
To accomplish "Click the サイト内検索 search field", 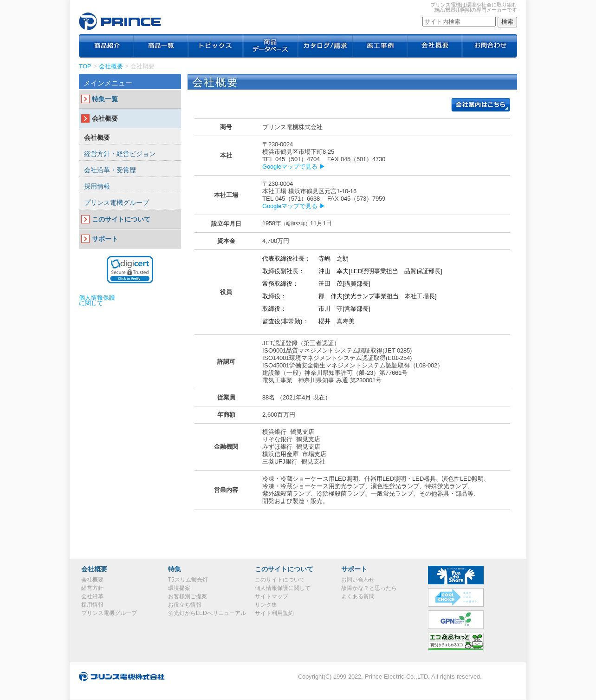I will point(459,22).
